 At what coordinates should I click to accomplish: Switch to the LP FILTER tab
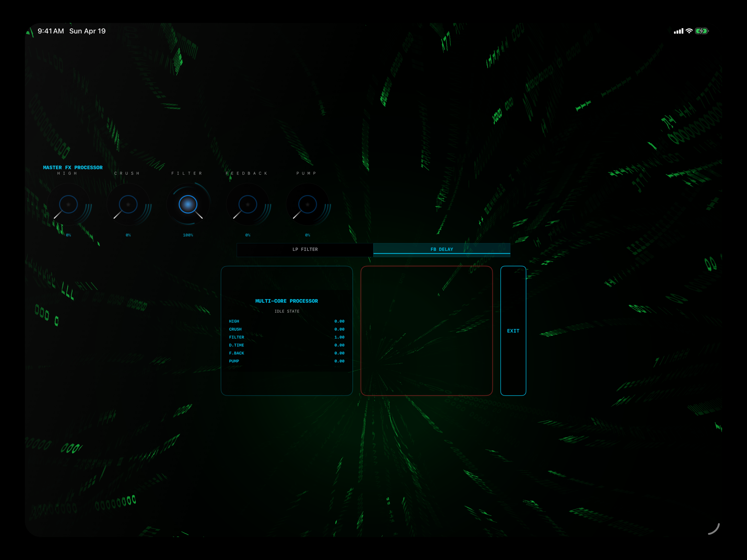(x=305, y=250)
